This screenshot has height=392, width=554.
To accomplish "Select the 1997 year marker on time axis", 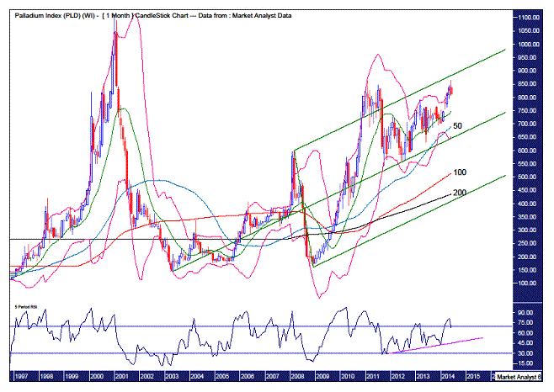I will click(x=21, y=377).
